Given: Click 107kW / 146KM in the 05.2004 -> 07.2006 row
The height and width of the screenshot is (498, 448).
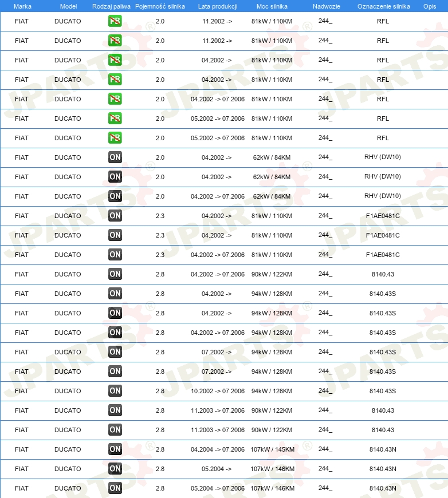Looking at the screenshot, I should tap(272, 488).
